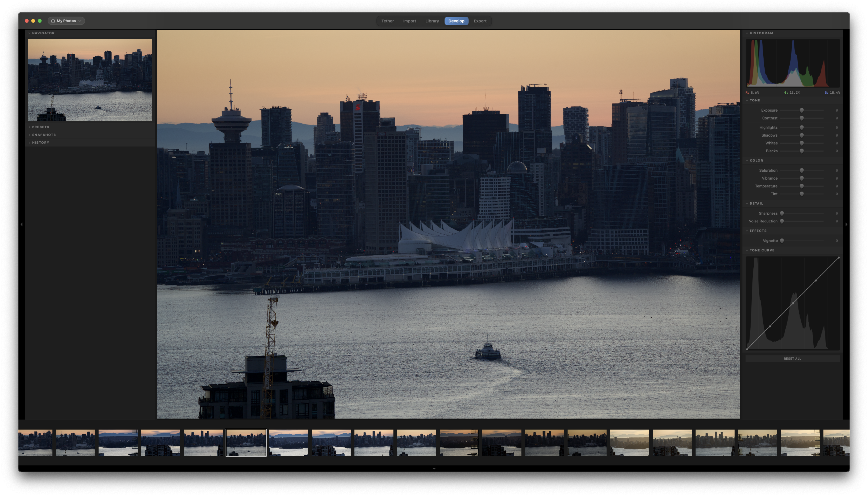
Task: Click the middle point on the tone curve
Action: coord(793,303)
